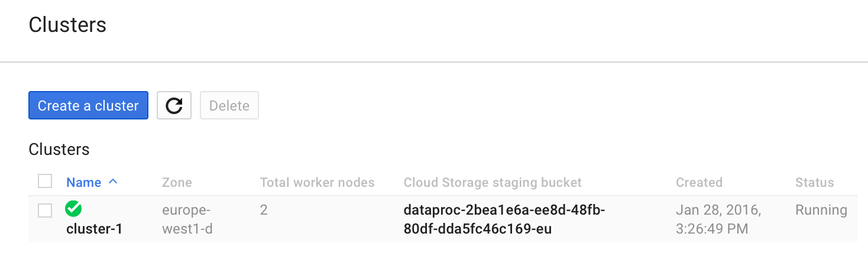The width and height of the screenshot is (868, 272).
Task: Click the Name column sort arrow
Action: 113,182
